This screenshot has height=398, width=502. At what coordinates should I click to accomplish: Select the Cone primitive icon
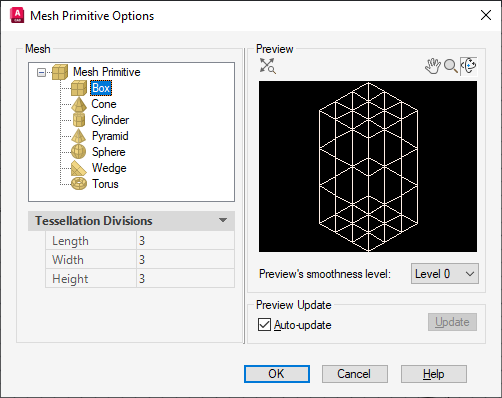point(79,104)
